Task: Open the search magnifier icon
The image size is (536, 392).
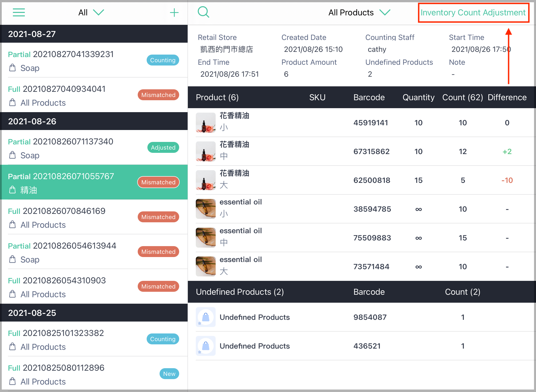Action: (x=203, y=12)
